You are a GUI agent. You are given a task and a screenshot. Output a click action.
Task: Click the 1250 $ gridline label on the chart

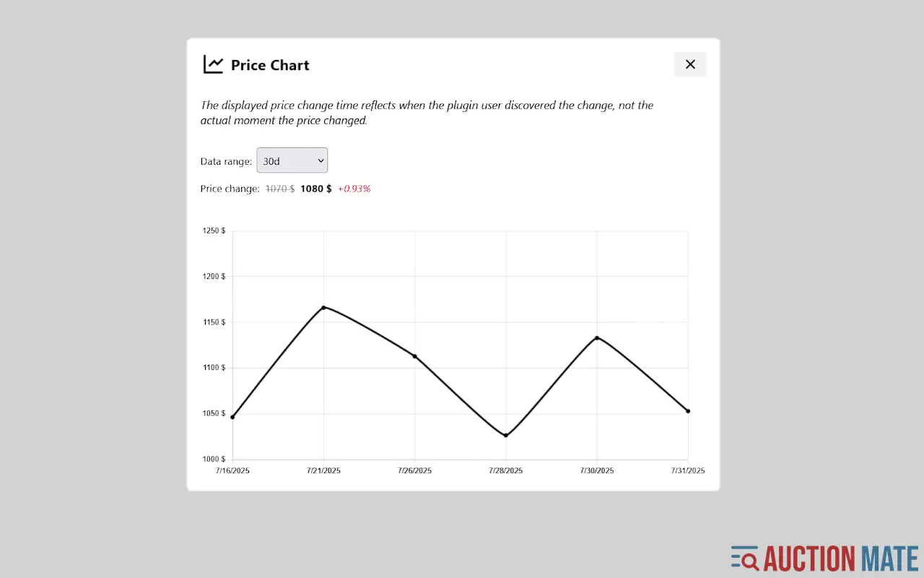[214, 230]
